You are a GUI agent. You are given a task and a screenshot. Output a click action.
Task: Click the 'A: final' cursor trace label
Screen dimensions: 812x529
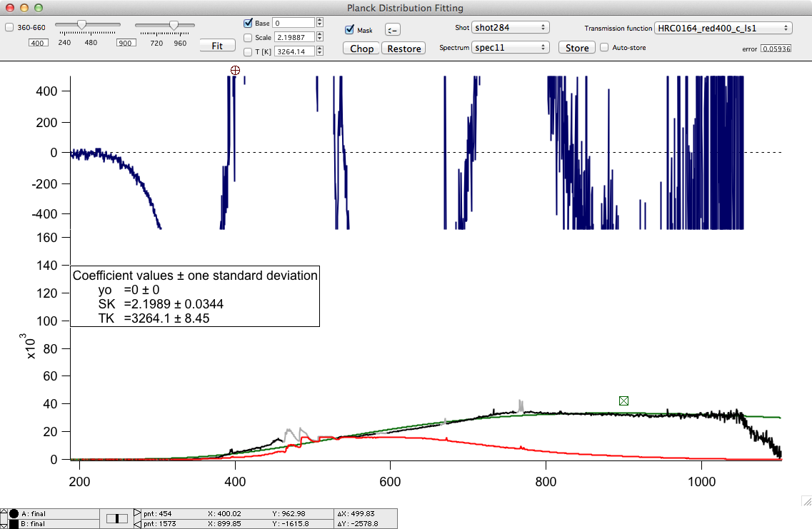(x=33, y=513)
